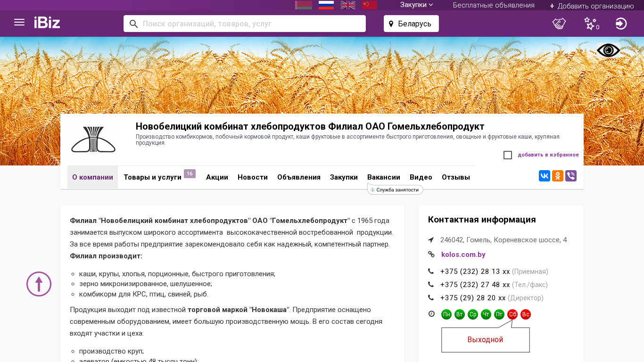The width and height of the screenshot is (644, 362).
Task: Open the Беларусь region selector
Action: pos(411,24)
